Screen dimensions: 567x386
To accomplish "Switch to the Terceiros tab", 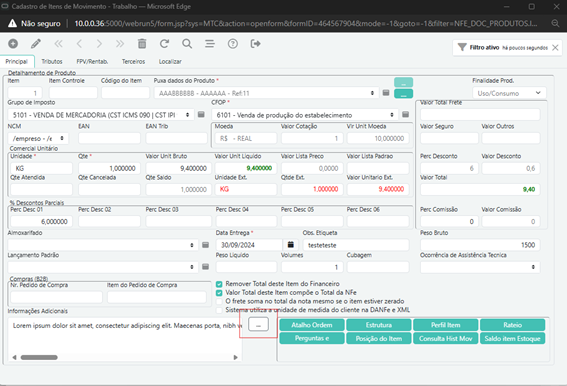I will tap(133, 61).
